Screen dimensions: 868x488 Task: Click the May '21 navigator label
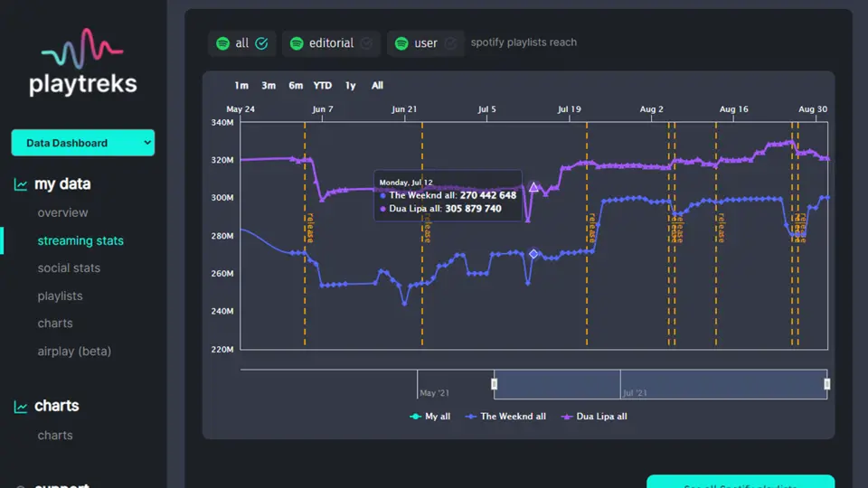[435, 393]
